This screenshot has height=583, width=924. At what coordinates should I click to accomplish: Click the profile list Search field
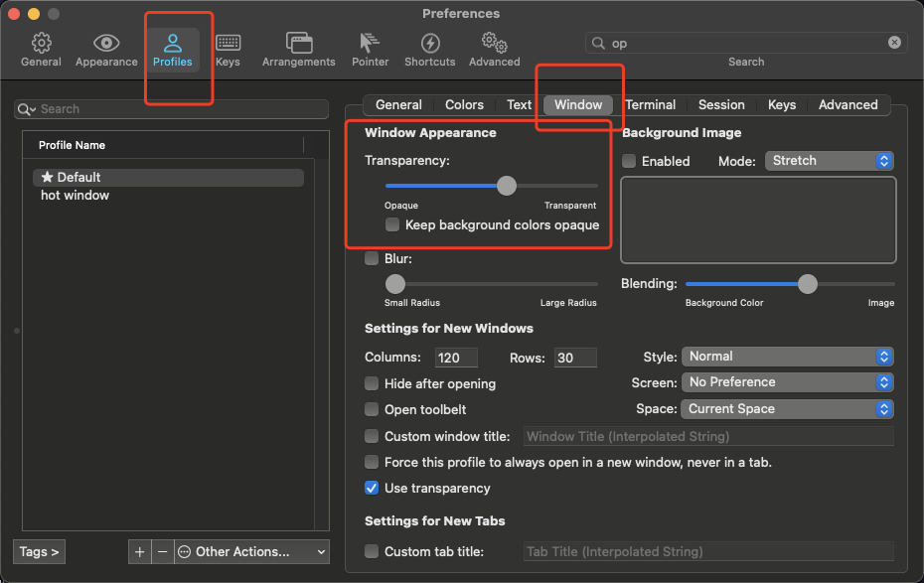click(171, 109)
